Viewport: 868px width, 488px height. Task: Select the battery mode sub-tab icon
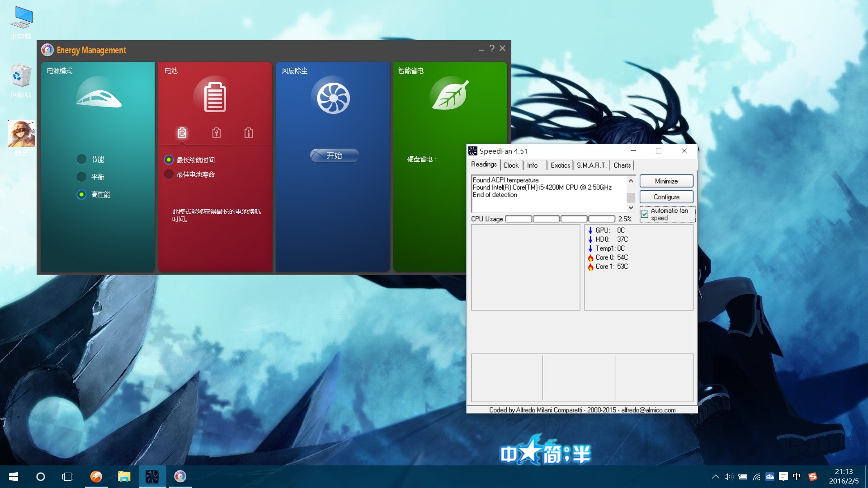[x=182, y=133]
